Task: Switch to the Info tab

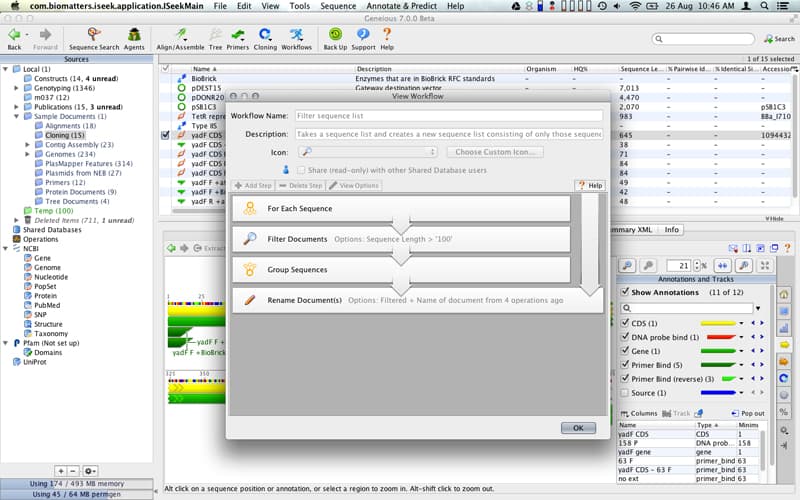Action: pyautogui.click(x=671, y=230)
